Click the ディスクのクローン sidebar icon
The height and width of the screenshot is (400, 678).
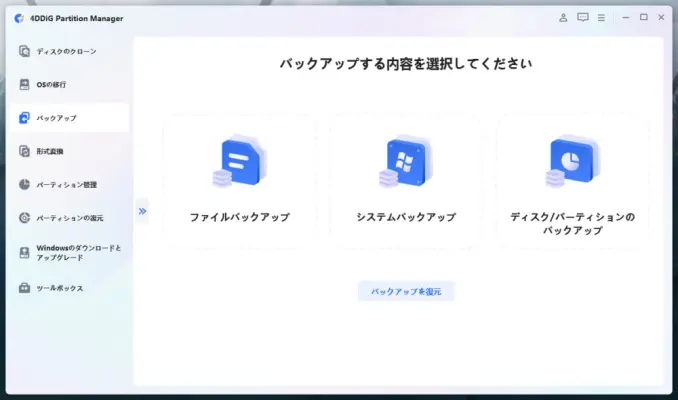tap(24, 51)
